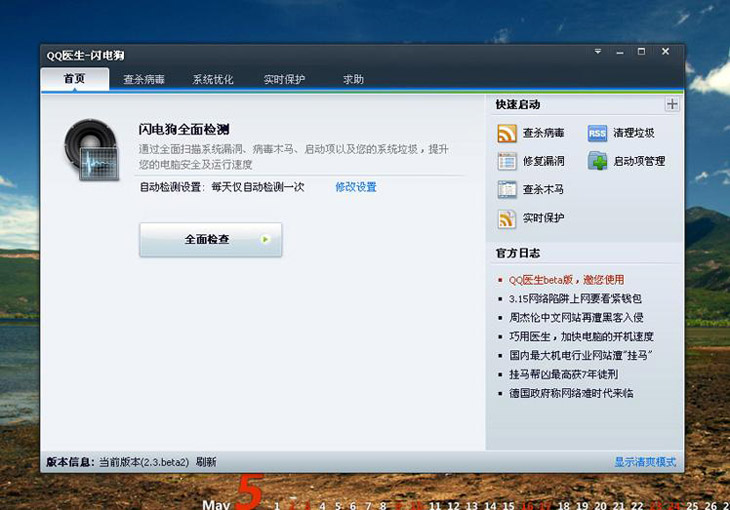
Task: Click the 当前版本(2.3.beta2) text
Action: [x=144, y=462]
